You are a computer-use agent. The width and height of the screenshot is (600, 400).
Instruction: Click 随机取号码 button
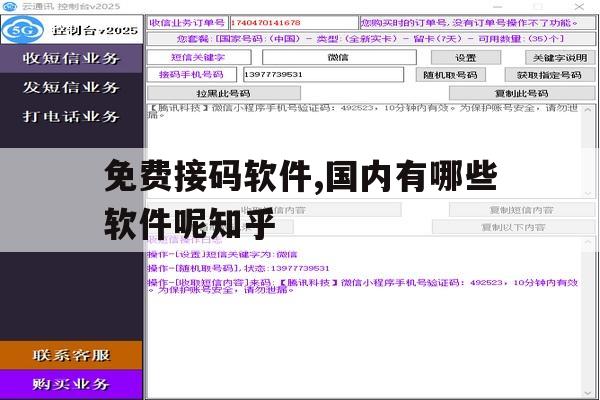point(450,75)
